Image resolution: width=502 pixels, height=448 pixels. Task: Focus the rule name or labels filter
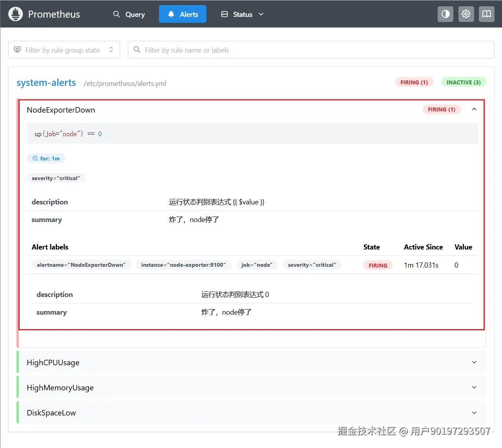[x=311, y=50]
